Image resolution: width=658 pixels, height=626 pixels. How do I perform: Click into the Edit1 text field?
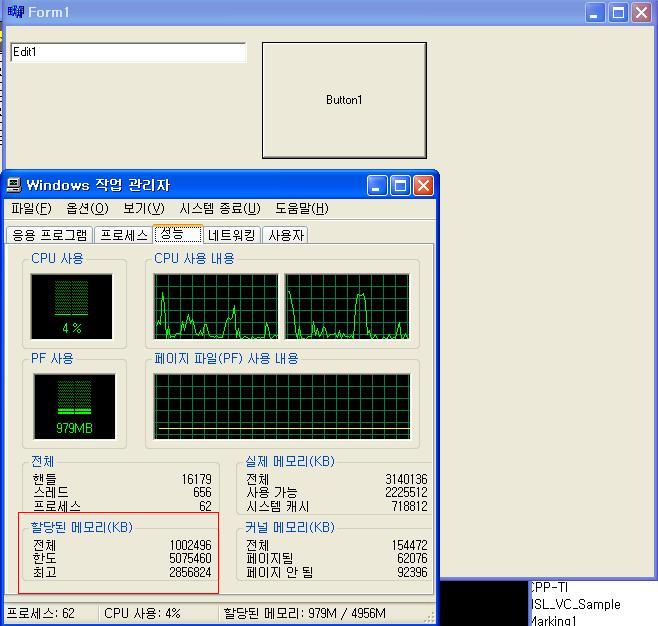click(128, 52)
